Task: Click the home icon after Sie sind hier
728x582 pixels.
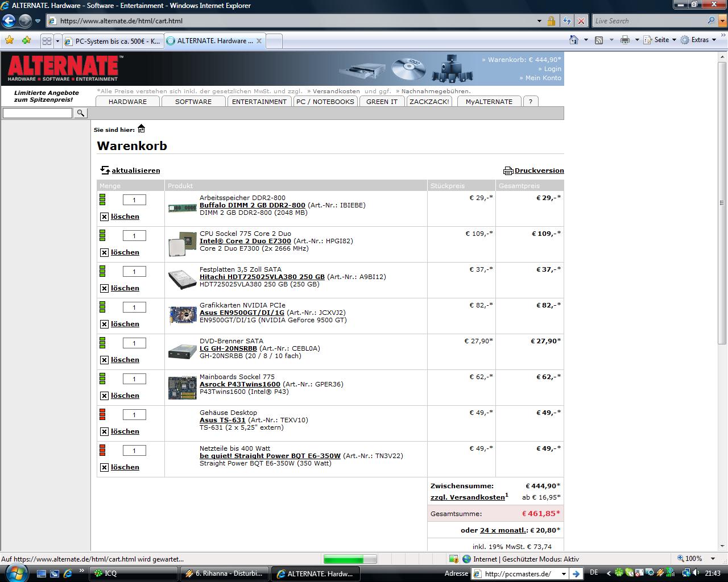Action: (142, 129)
